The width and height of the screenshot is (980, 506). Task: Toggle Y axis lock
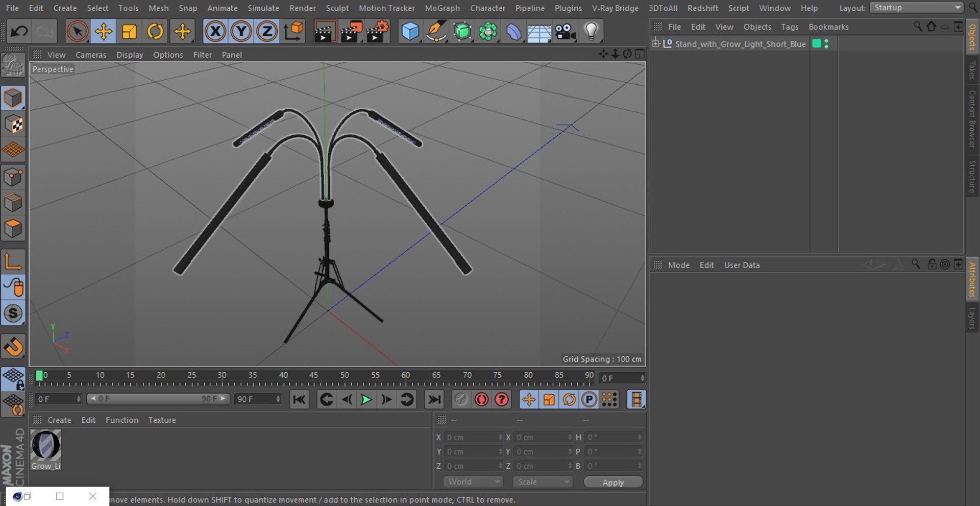(x=241, y=32)
